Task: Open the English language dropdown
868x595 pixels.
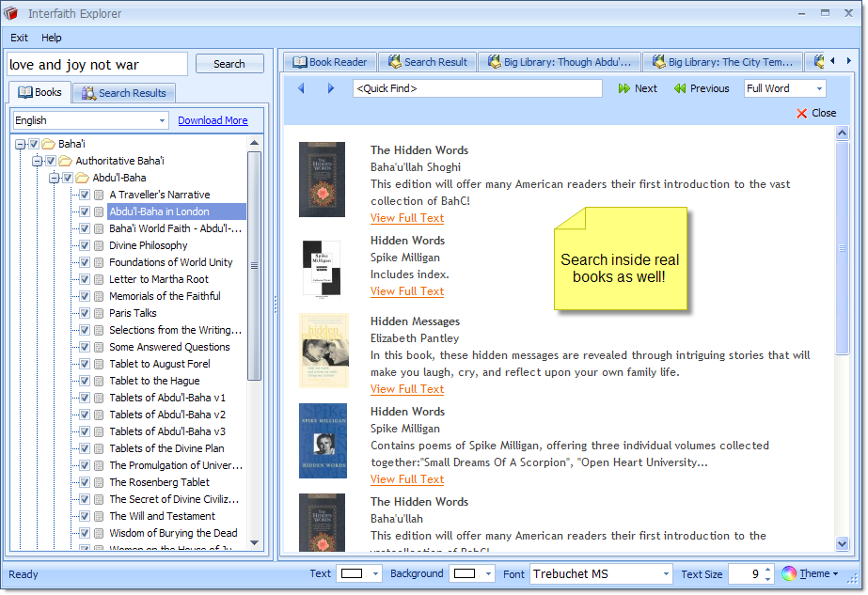Action: point(162,120)
